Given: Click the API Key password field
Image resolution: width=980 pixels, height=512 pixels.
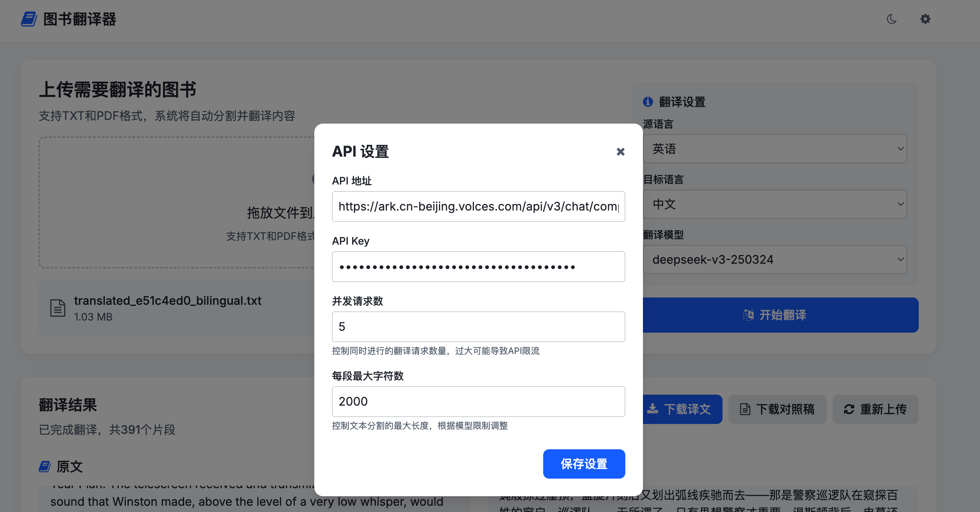Looking at the screenshot, I should tap(478, 266).
